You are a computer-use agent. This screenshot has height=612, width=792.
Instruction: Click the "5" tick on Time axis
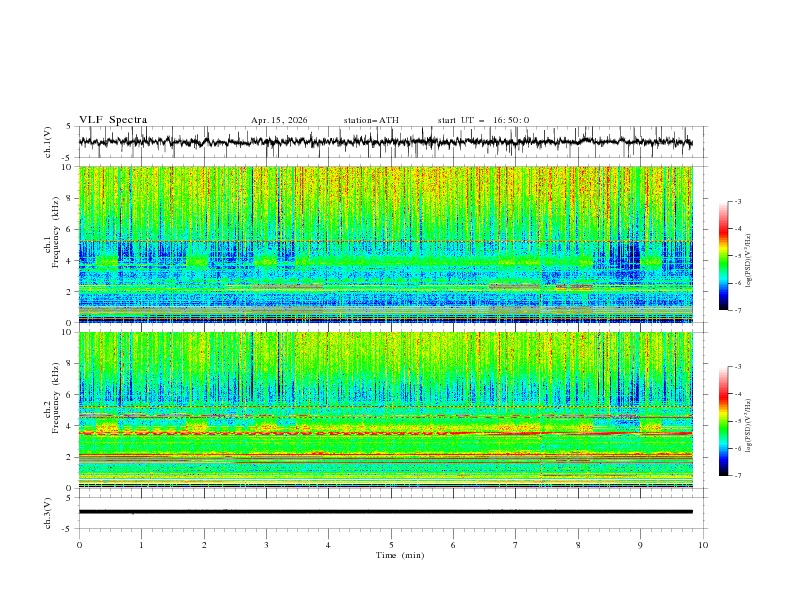pyautogui.click(x=391, y=545)
